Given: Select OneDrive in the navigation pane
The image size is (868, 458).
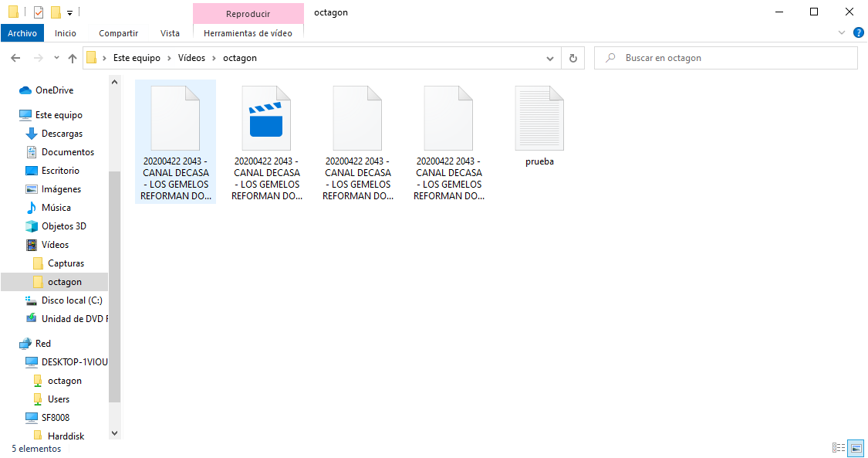Looking at the screenshot, I should [x=54, y=90].
